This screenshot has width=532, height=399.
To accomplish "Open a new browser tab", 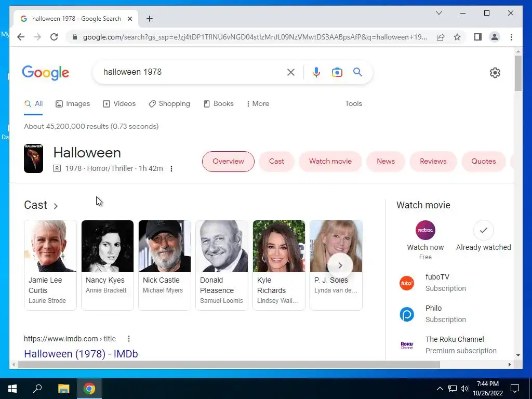I will pos(149,19).
